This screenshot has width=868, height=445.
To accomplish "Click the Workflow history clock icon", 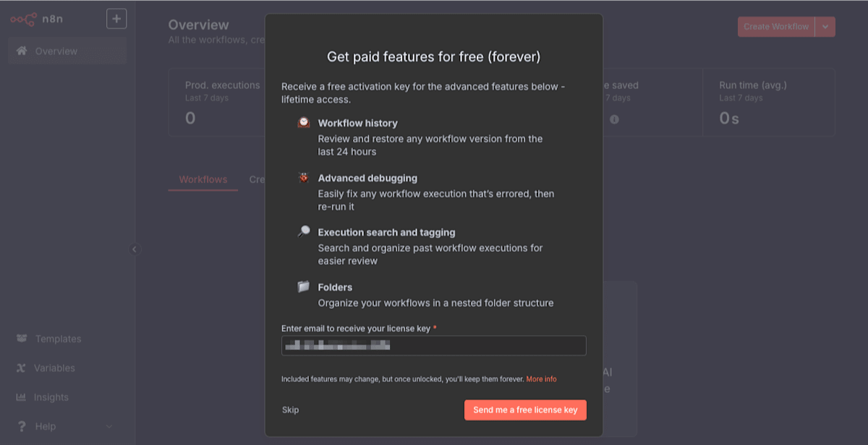I will pyautogui.click(x=304, y=123).
